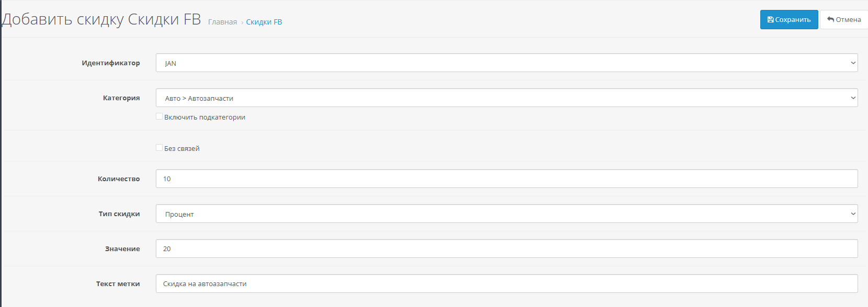This screenshot has width=868, height=307.
Task: Click the reply arrow icon on Отмена
Action: [830, 20]
